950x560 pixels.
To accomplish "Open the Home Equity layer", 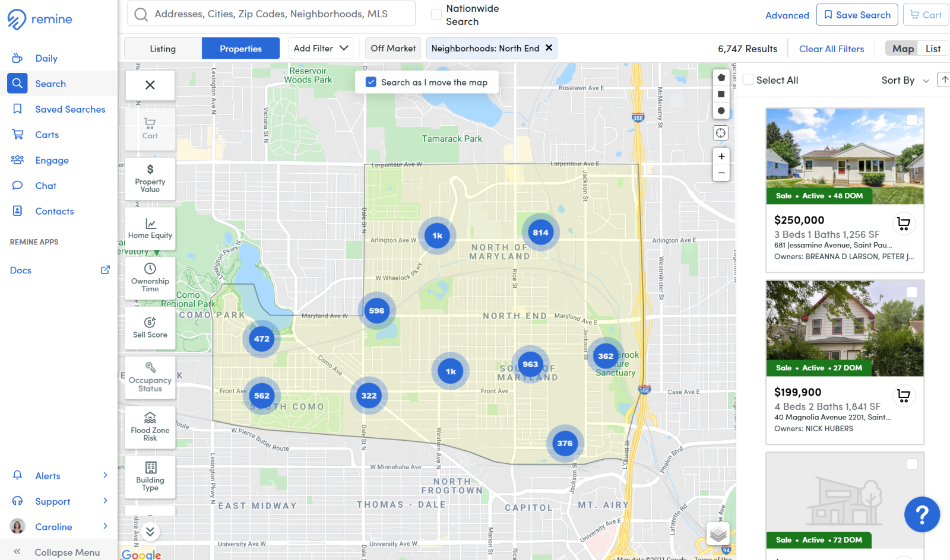I will 150,228.
